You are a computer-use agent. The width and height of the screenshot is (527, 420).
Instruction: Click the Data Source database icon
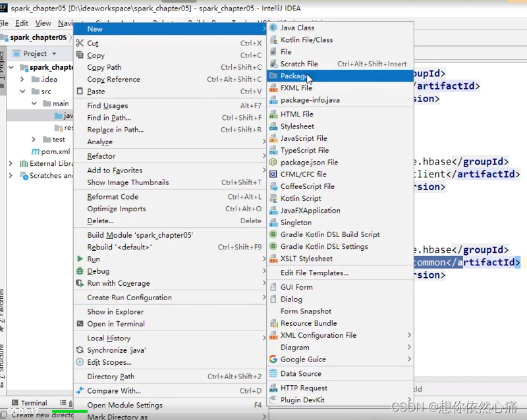(273, 374)
